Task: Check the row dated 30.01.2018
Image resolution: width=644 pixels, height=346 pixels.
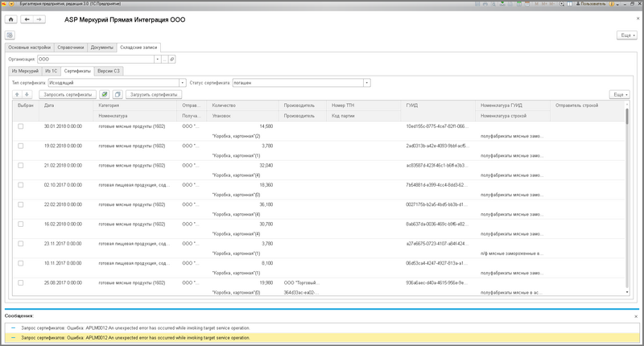Action: click(x=21, y=126)
